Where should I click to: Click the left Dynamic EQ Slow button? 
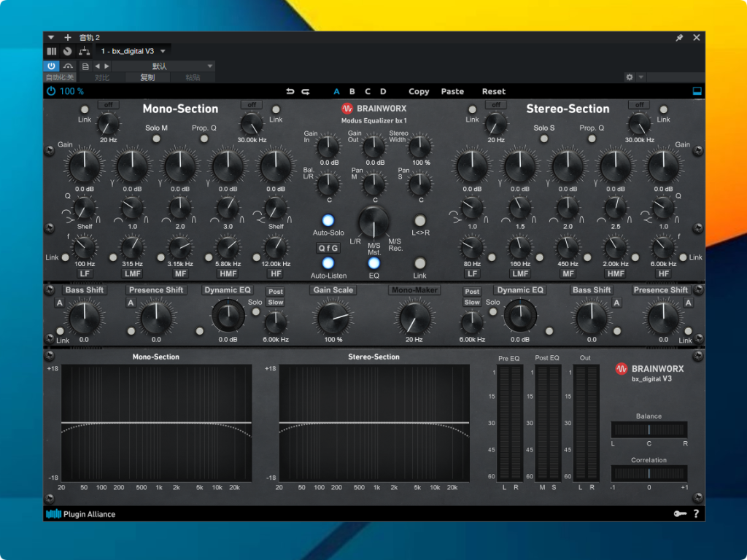coord(275,303)
